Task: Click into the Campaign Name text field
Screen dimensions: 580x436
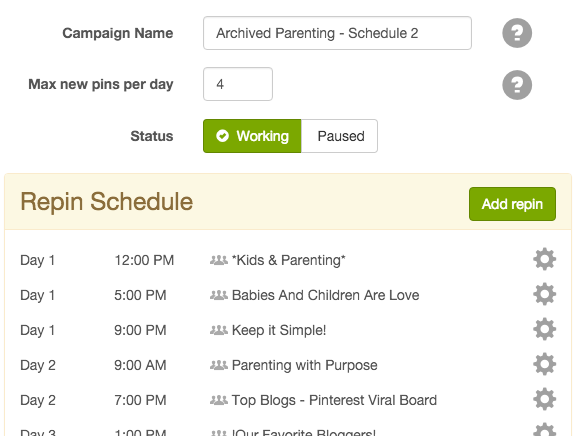Action: 337,33
